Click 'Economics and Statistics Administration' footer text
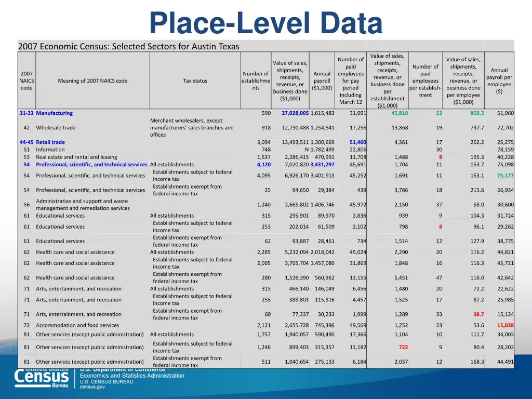This screenshot has width=532, height=399. tap(132, 376)
